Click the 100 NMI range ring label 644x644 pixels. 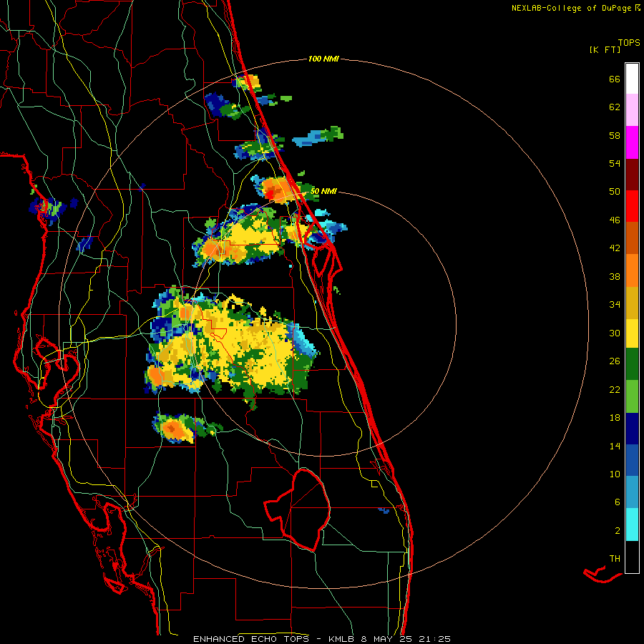click(323, 59)
